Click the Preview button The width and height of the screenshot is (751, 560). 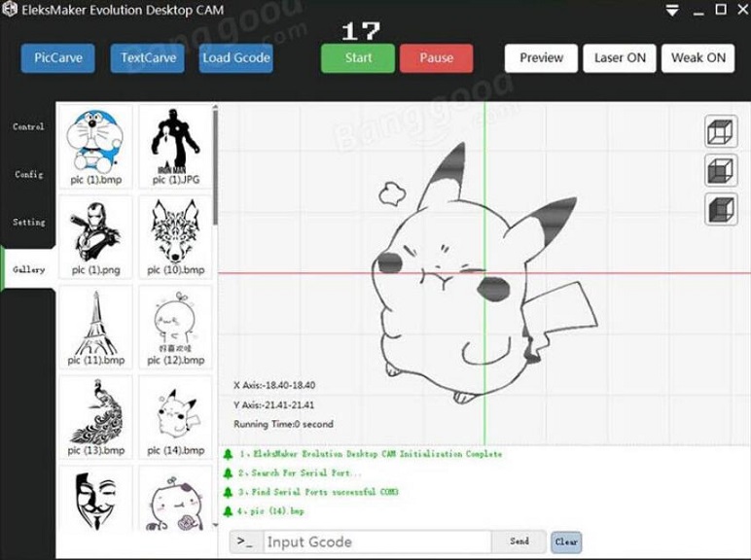pyautogui.click(x=541, y=58)
